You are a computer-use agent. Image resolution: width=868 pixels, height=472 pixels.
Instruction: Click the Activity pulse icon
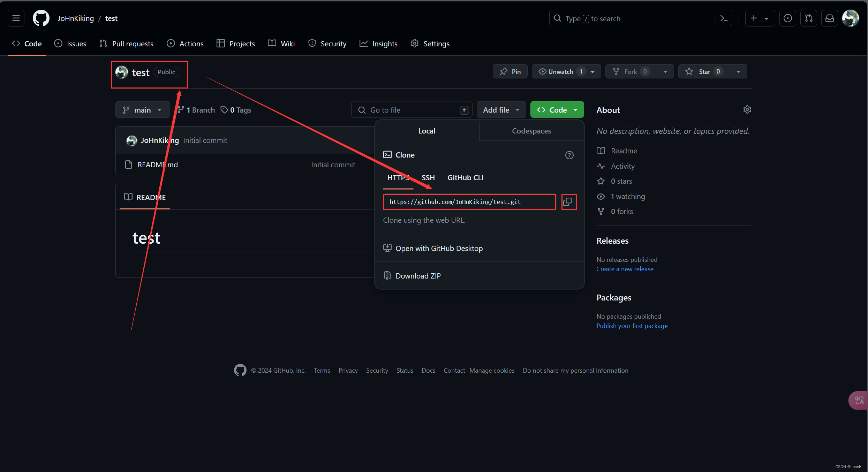point(601,166)
